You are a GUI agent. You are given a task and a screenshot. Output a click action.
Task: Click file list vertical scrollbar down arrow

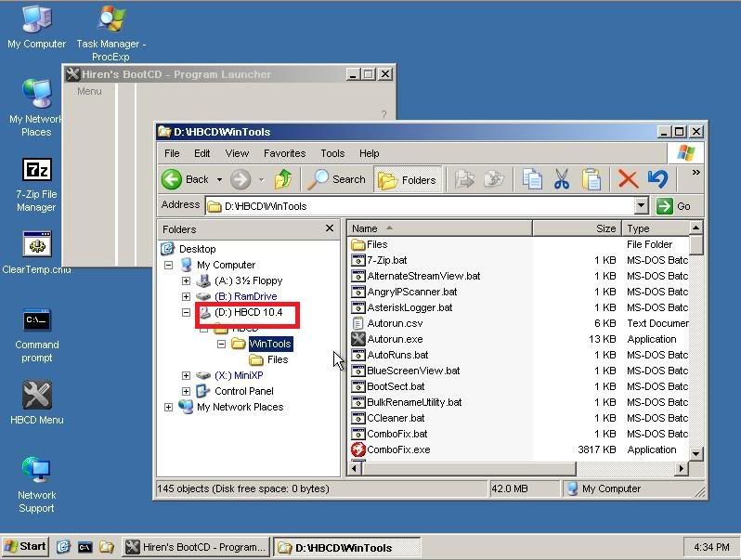696,454
